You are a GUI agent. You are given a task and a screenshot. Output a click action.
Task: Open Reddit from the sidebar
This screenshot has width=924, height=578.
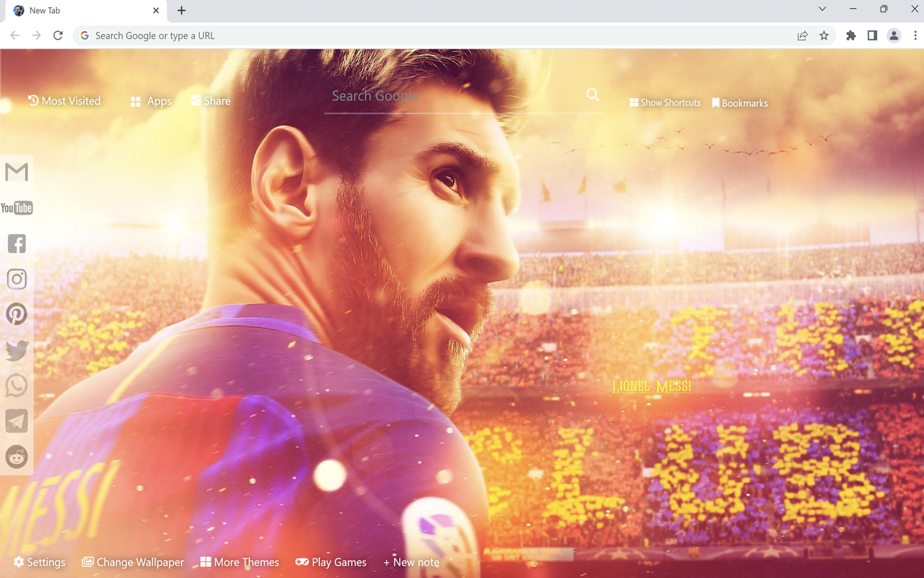(x=17, y=457)
